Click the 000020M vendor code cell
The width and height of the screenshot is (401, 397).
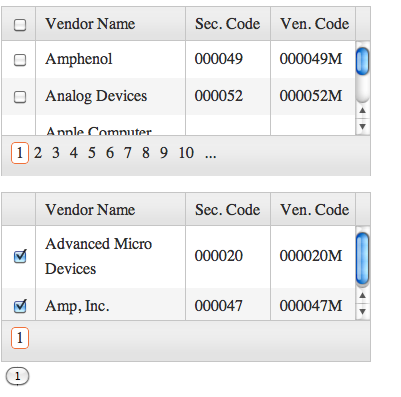coord(313,257)
